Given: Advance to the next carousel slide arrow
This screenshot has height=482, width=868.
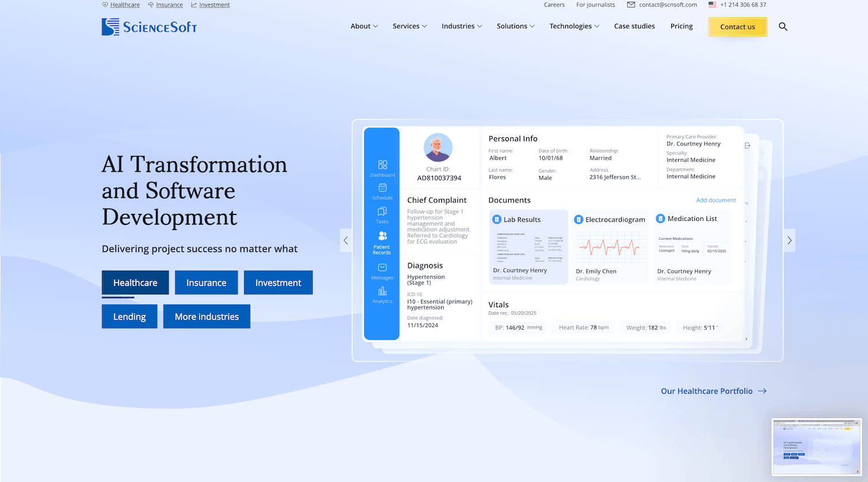Looking at the screenshot, I should click(x=789, y=240).
